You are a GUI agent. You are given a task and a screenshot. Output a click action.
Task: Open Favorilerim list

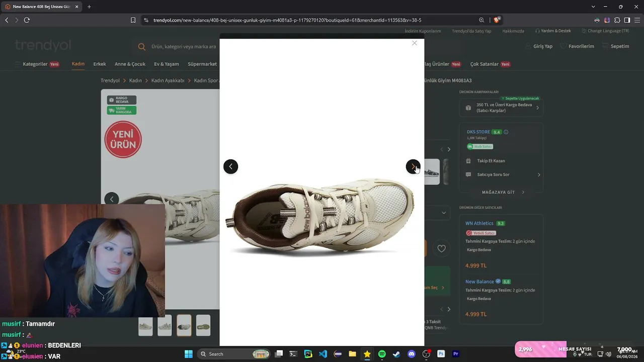click(577, 46)
